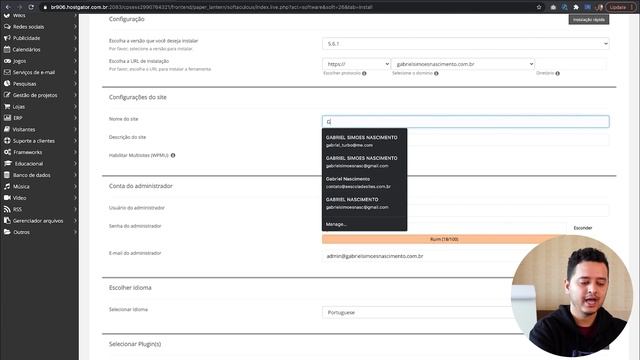Click the Frameworks gears icon
This screenshot has height=360, width=640.
tap(7, 152)
